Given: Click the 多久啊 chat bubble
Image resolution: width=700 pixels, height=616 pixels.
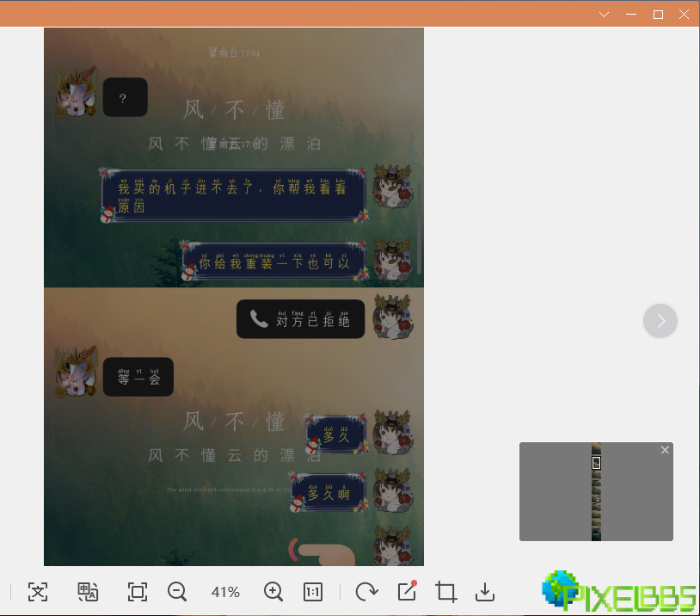Looking at the screenshot, I should point(329,492).
